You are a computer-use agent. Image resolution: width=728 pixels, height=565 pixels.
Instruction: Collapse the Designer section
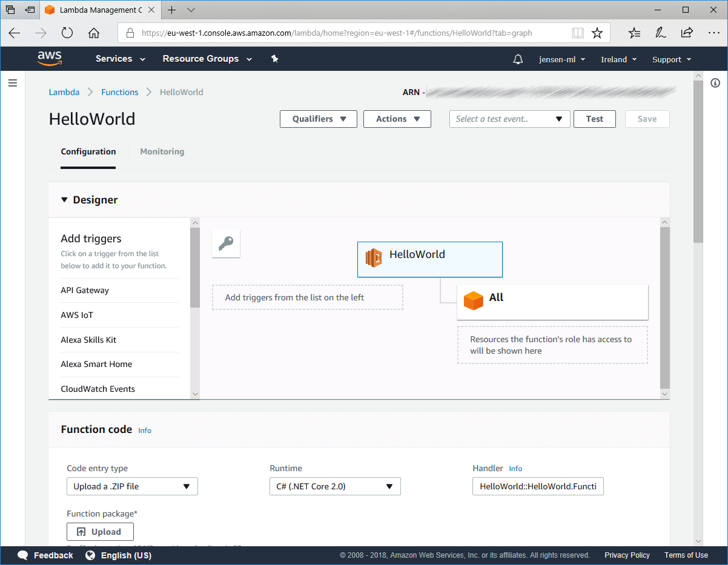(65, 200)
